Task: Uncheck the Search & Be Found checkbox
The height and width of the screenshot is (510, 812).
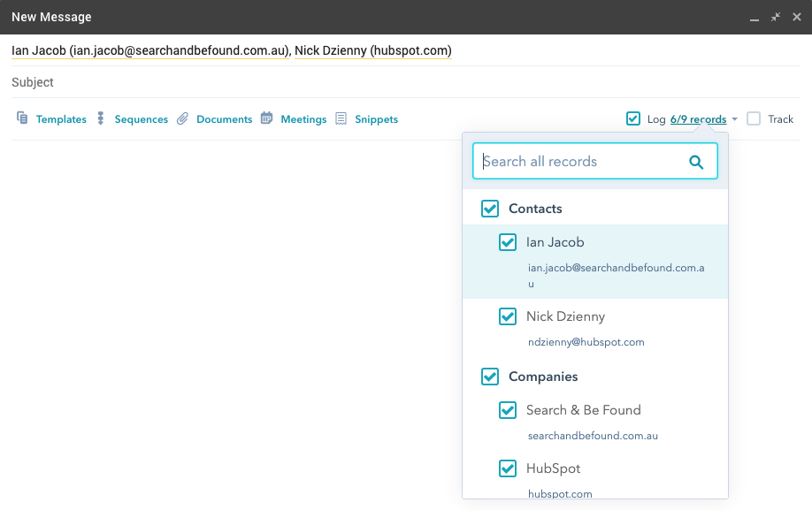Action: click(508, 409)
